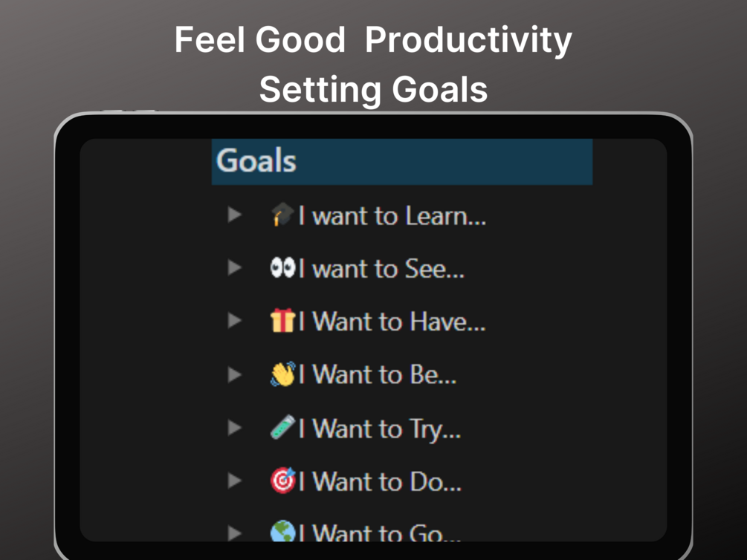
Task: Click the graduation cap emoji icon
Action: (282, 215)
